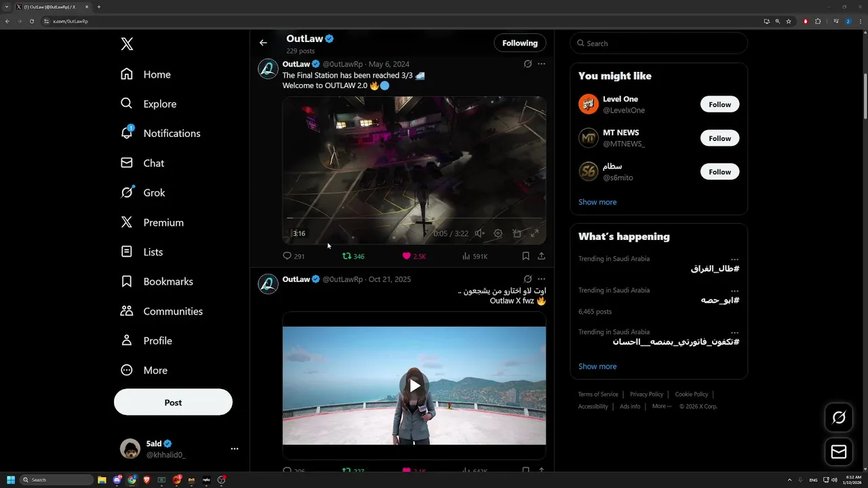
Task: Open options for trend #تكفون_فاتورتي_بمنصه__احسان
Action: pos(734,333)
